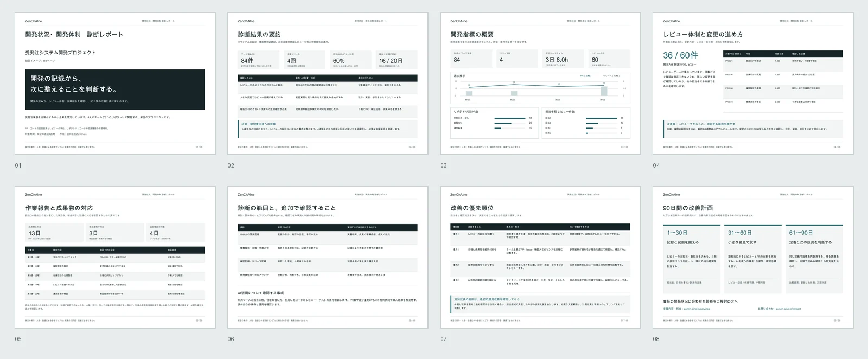The image size is (868, 359).
Task: Click the リポジトリ別 PR数 panel title
Action: tap(467, 112)
